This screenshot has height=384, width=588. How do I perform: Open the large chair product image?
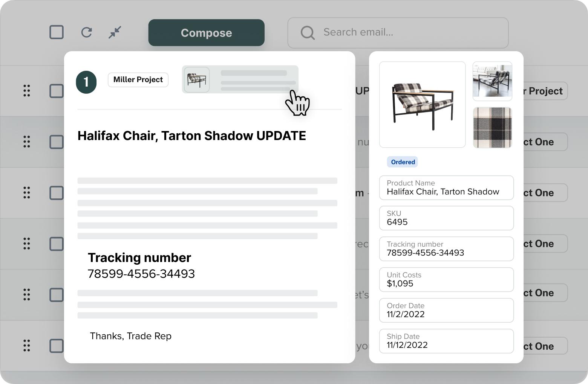(x=422, y=105)
